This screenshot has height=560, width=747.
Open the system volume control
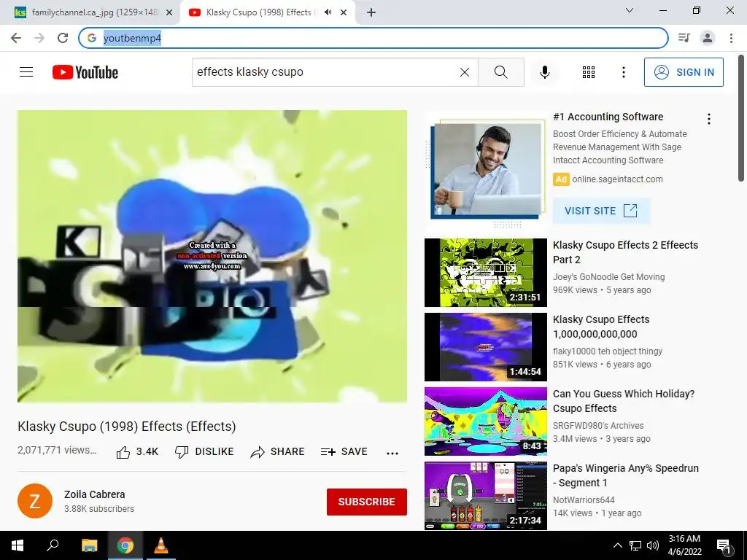point(653,545)
